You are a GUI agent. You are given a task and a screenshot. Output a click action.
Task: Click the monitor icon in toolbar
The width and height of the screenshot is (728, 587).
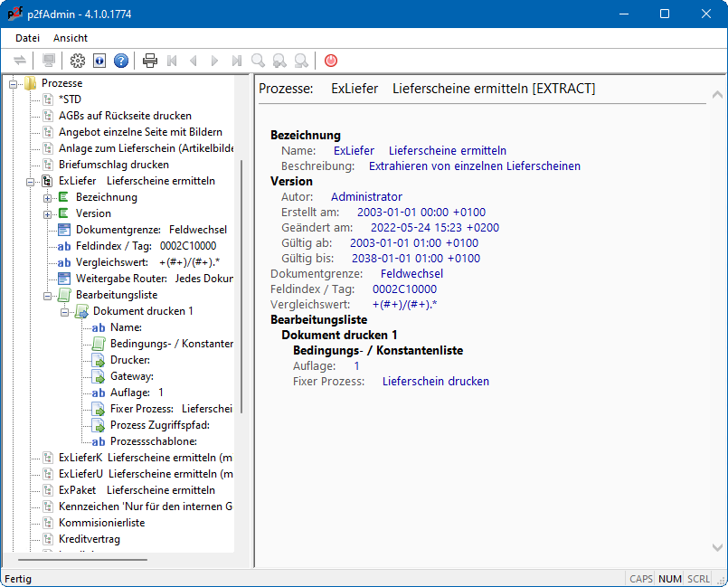[x=49, y=61]
